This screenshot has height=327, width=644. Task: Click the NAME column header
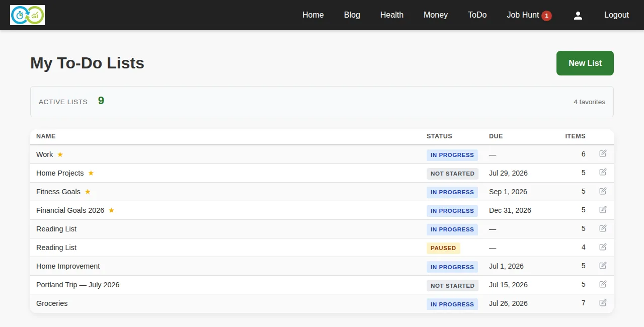[x=46, y=136]
